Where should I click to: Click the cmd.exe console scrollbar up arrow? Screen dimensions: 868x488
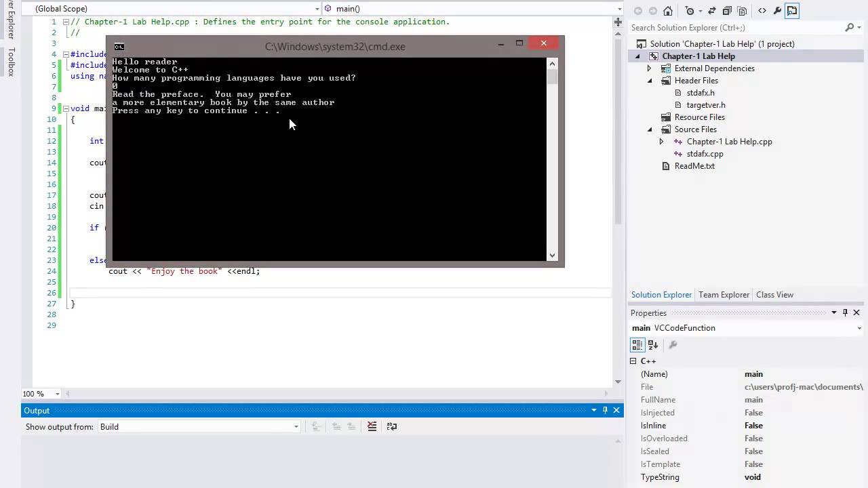[553, 63]
